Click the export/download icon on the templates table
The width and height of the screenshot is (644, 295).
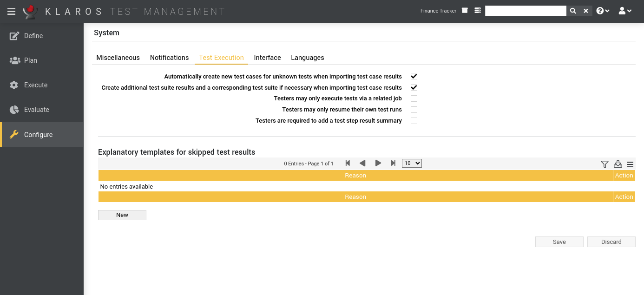tap(618, 164)
